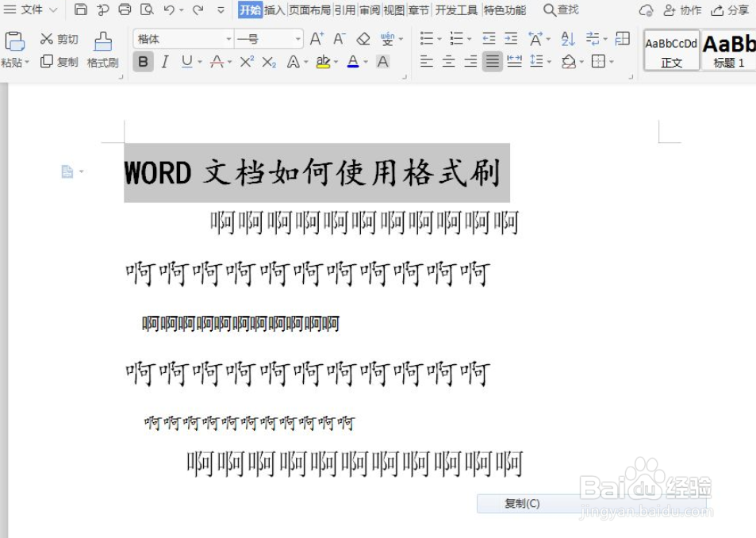Toggle underline formatting
This screenshot has width=756, height=538.
click(x=184, y=61)
